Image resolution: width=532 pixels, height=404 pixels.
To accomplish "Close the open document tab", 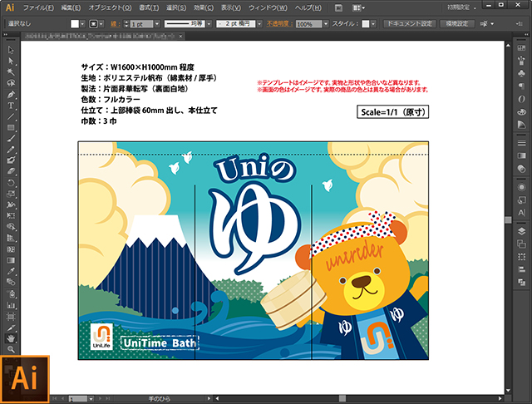I will (x=181, y=36).
